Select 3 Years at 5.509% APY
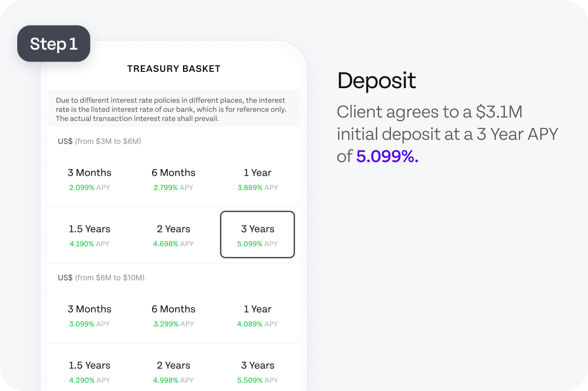Viewport: 588px width, 391px height. pos(258,372)
